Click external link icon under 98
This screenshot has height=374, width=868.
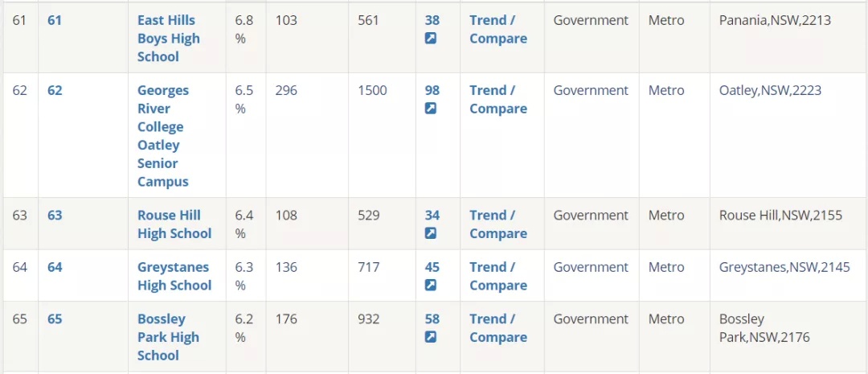(x=431, y=109)
